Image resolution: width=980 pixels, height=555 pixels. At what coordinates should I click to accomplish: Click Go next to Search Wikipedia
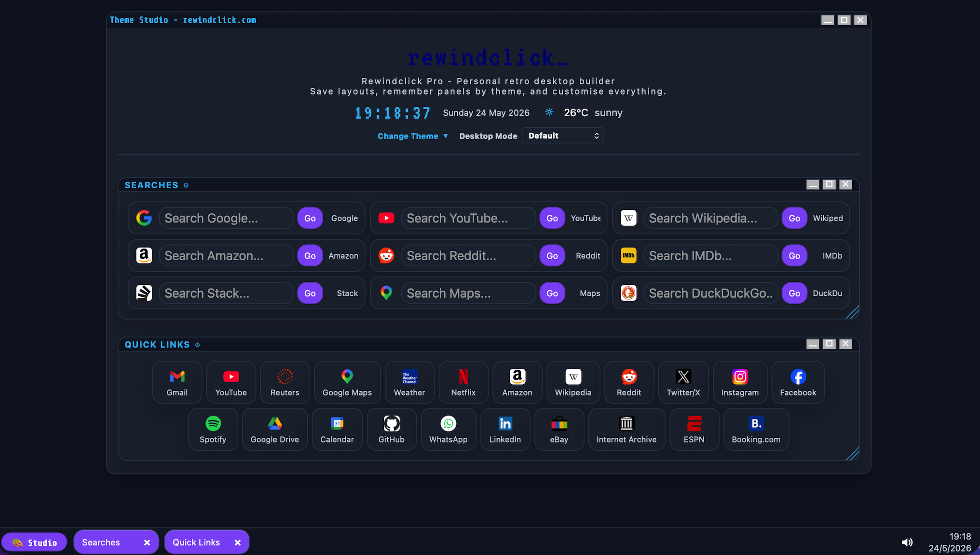(x=794, y=218)
